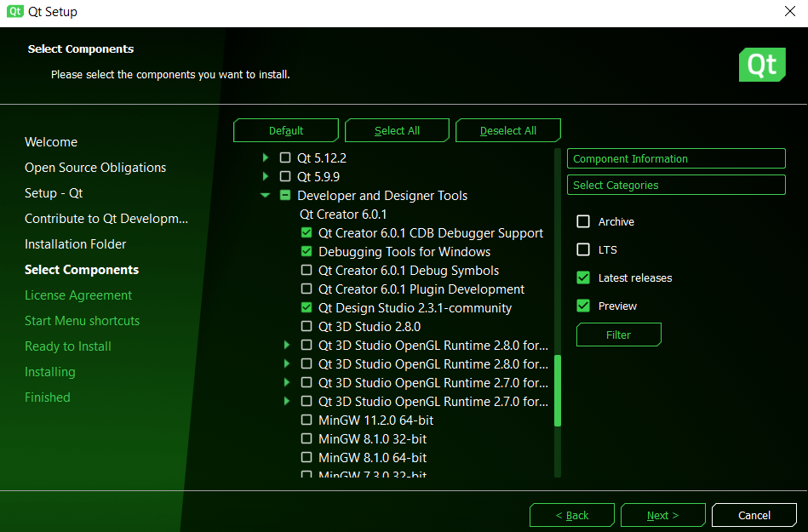Screen dimensions: 808x532
Task: Close the Qt Setup window
Action: 790,11
